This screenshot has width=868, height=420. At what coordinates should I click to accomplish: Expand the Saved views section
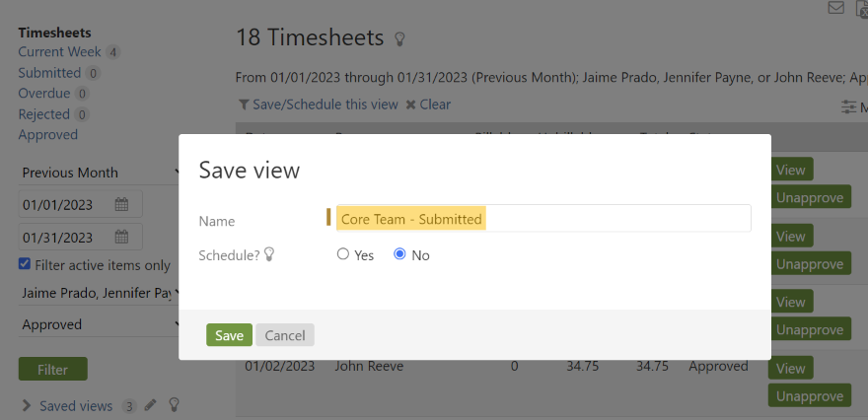click(x=27, y=405)
